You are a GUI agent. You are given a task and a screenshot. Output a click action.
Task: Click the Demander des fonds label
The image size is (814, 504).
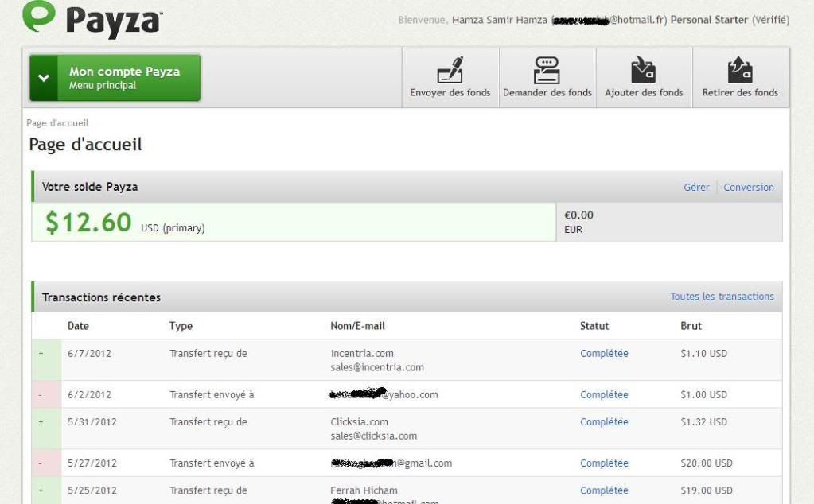547,93
